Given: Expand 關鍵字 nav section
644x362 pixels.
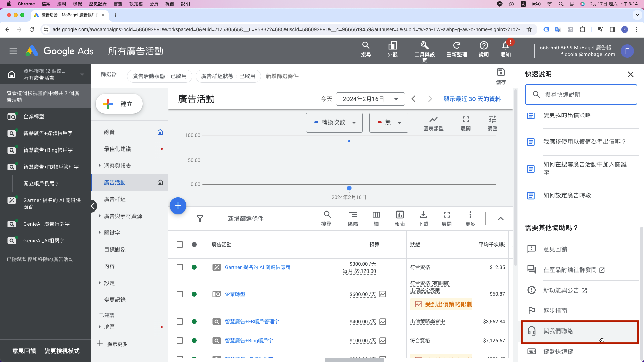Looking at the screenshot, I should [100, 233].
